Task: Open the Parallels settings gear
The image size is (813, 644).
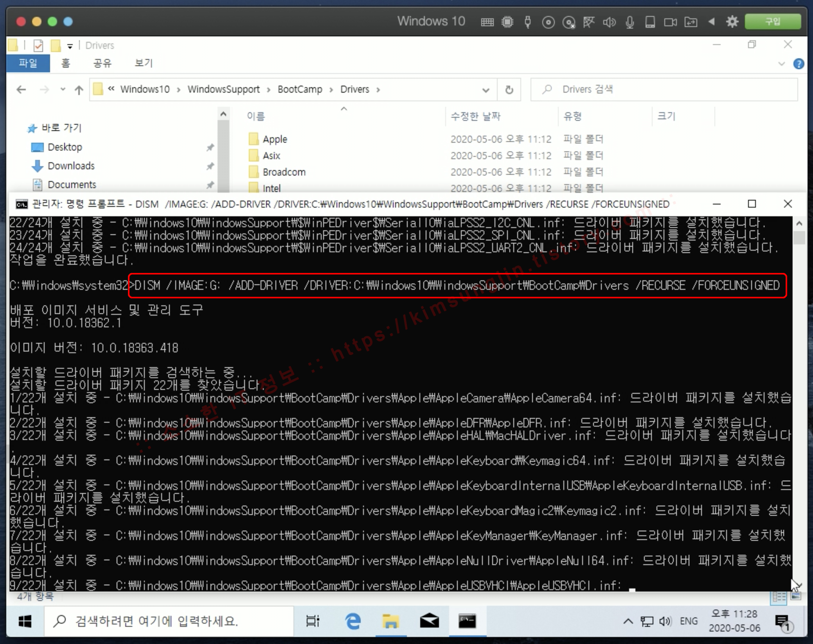Action: (x=732, y=22)
